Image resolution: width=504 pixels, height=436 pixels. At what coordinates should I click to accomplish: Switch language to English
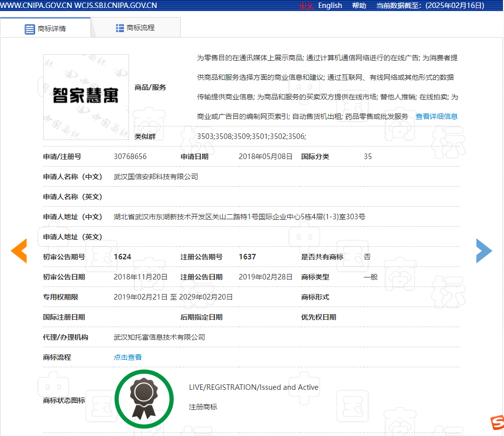click(330, 6)
